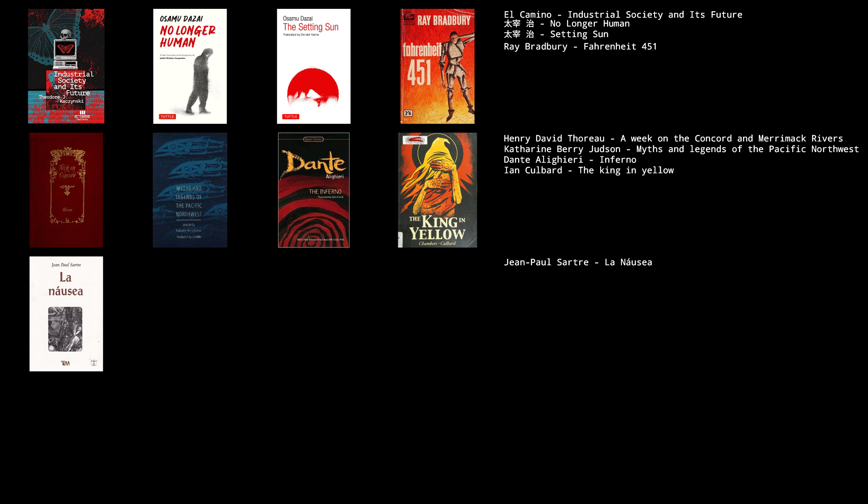
Task: Select the Katharine Berry Judson title line
Action: [x=681, y=149]
